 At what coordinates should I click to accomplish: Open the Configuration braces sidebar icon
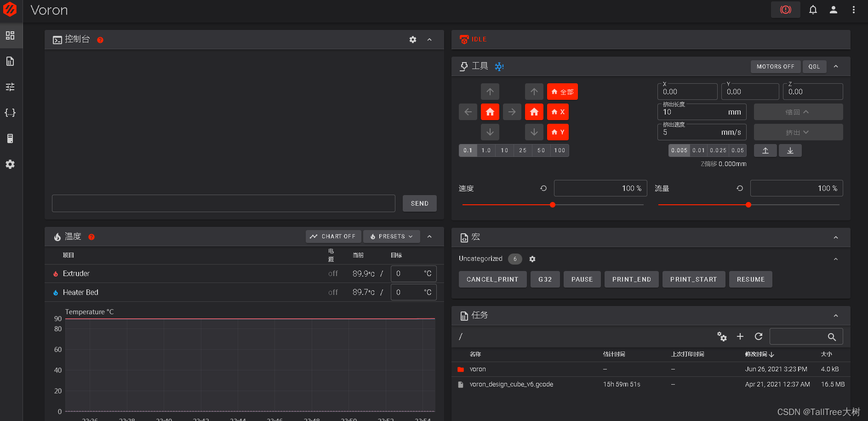pyautogui.click(x=10, y=113)
